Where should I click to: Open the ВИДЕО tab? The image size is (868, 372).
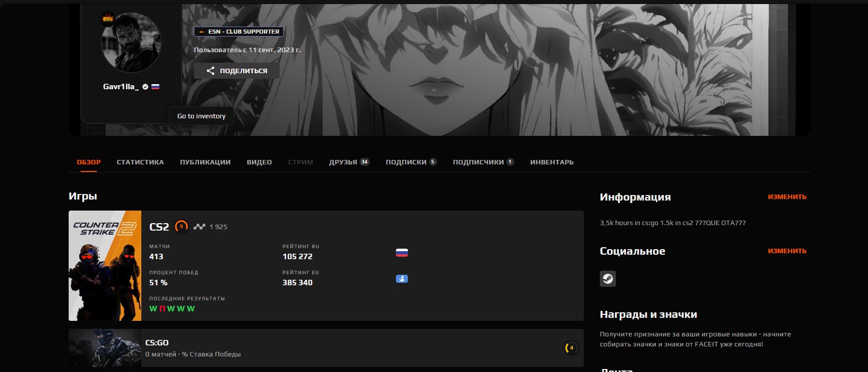pos(259,162)
